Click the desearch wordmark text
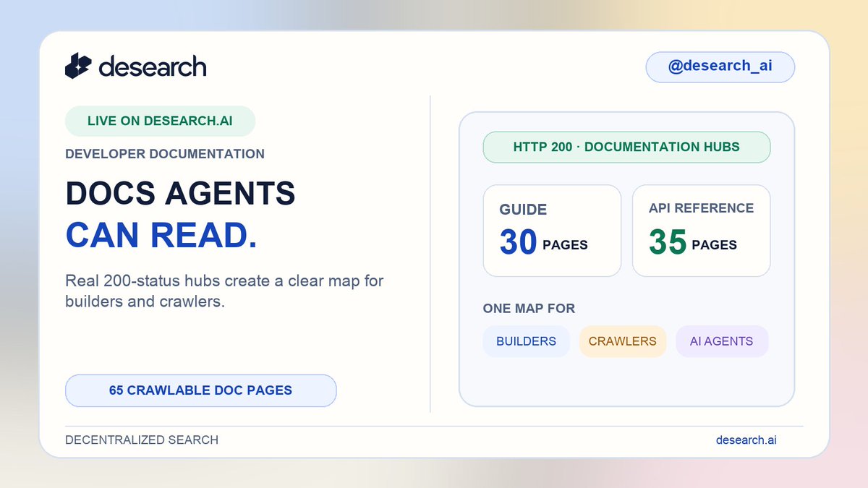868x488 pixels. pyautogui.click(x=153, y=67)
